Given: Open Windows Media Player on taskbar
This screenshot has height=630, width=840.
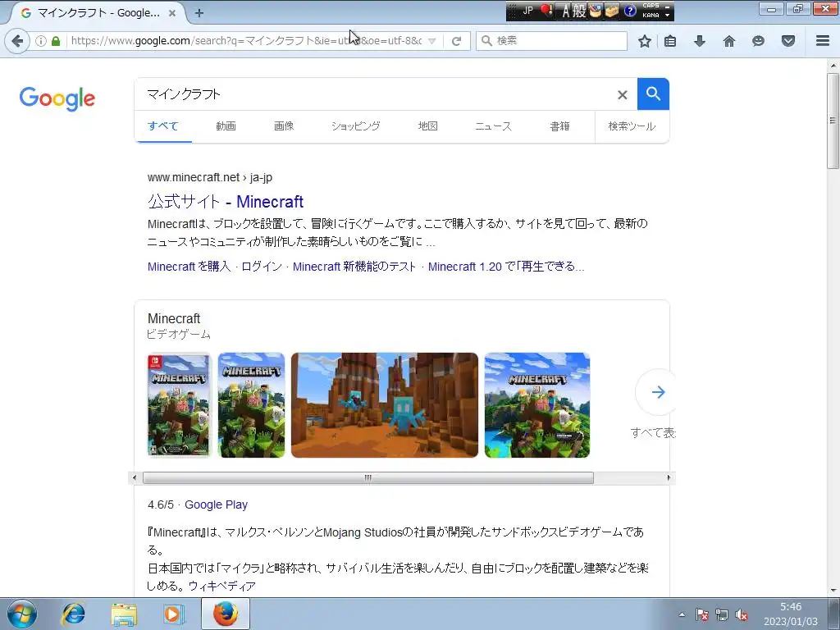Looking at the screenshot, I should pos(172,614).
